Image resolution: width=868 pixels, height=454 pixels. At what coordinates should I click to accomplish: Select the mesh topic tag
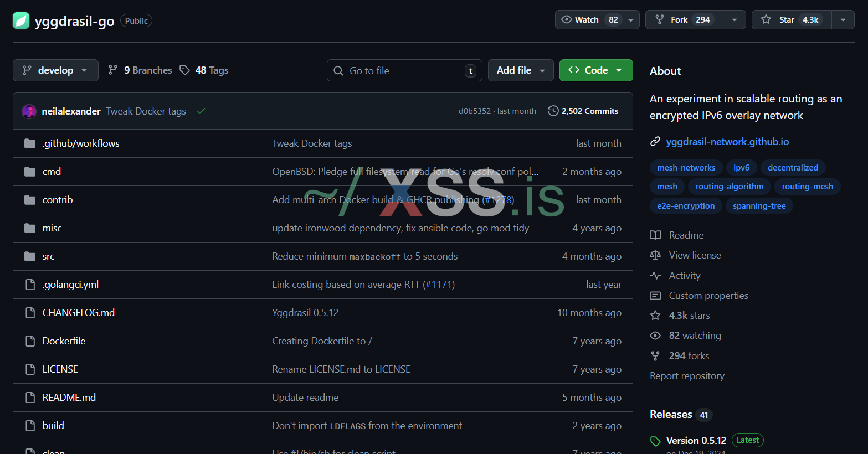pyautogui.click(x=667, y=187)
